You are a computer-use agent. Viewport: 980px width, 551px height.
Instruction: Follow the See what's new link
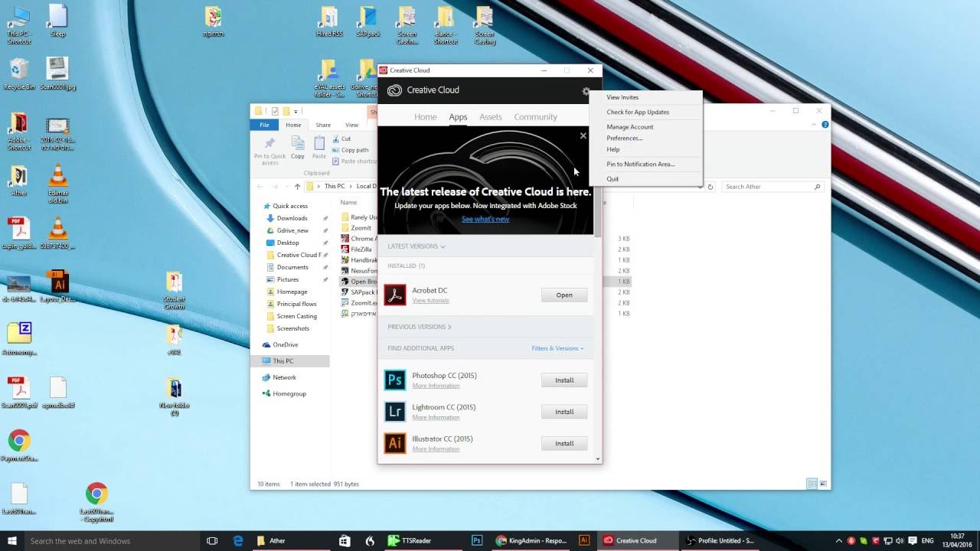tap(485, 219)
